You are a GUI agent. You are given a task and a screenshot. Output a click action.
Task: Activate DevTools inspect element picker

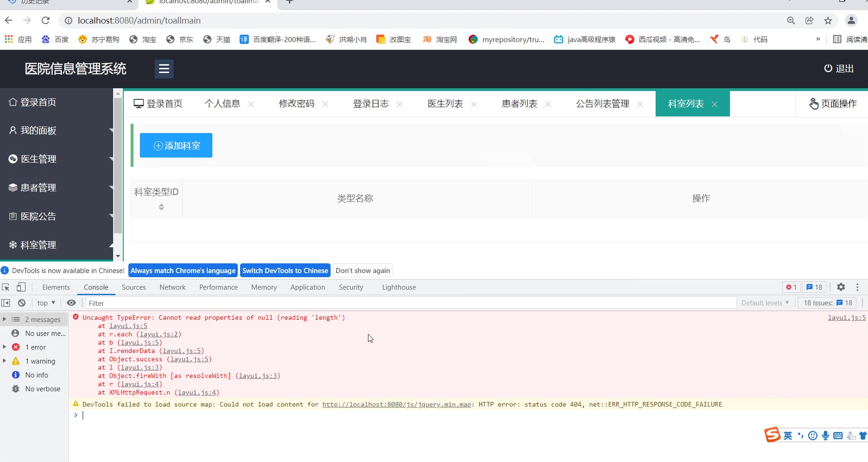pyautogui.click(x=6, y=287)
